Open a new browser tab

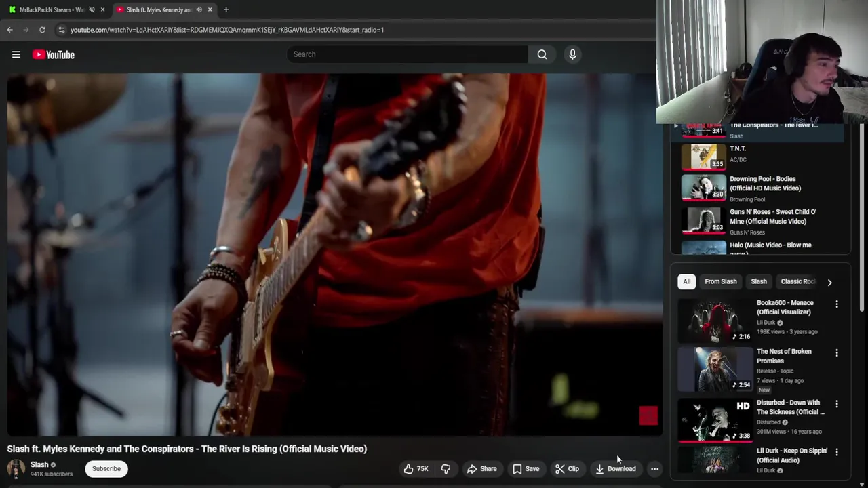(x=226, y=9)
